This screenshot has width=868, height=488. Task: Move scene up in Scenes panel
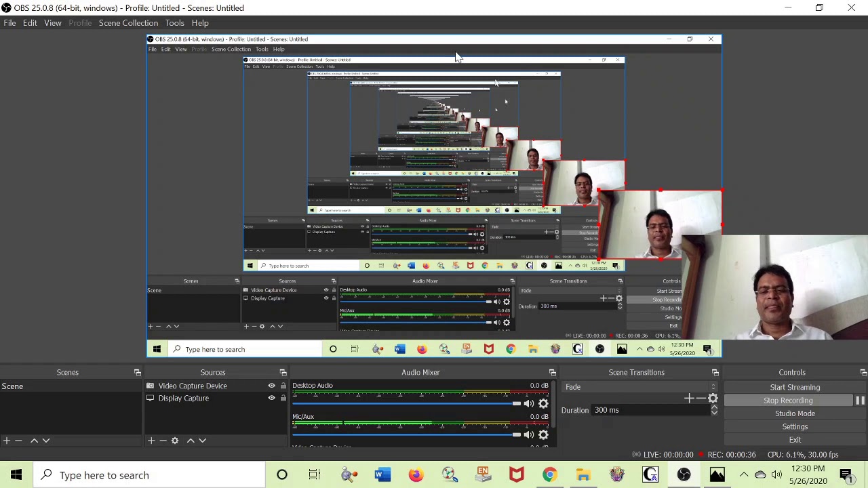[34, 441]
